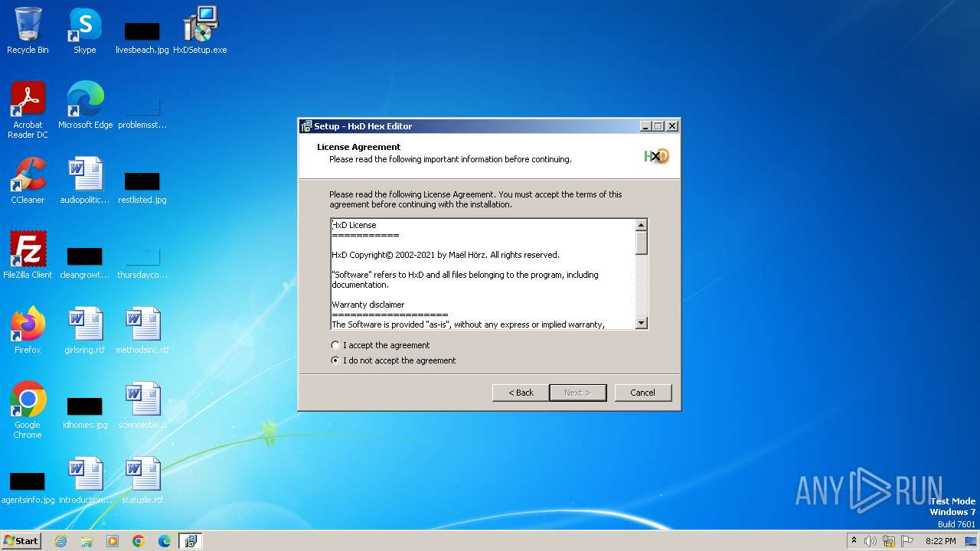Open FileZilla Client desktop shortcut
This screenshot has height=551, width=980.
28,256
